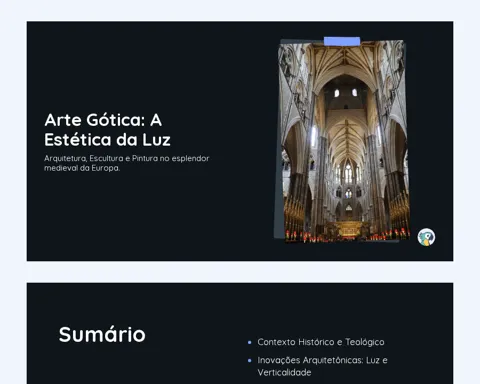
Task: Click the word 'Verticalidade' on the summary slide
Action: (x=284, y=372)
